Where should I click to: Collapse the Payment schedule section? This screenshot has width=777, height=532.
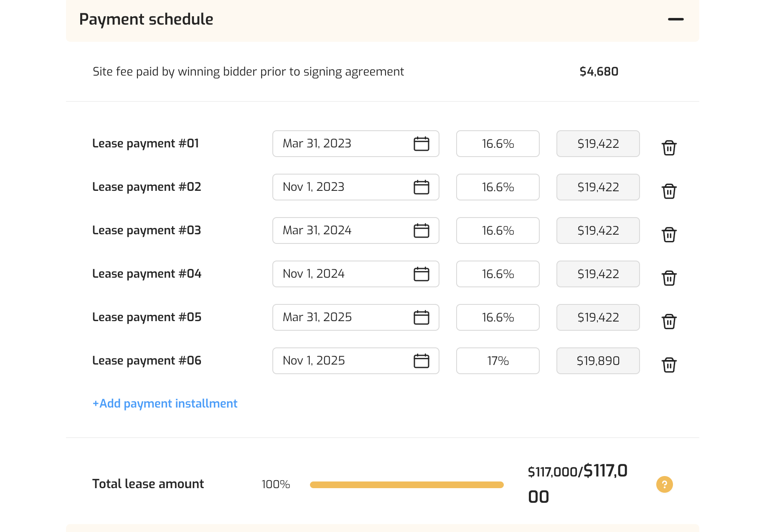click(x=675, y=19)
